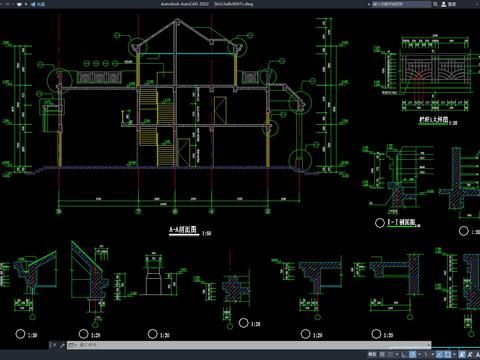Click the search magnifier icon in title bar

coord(435,4)
